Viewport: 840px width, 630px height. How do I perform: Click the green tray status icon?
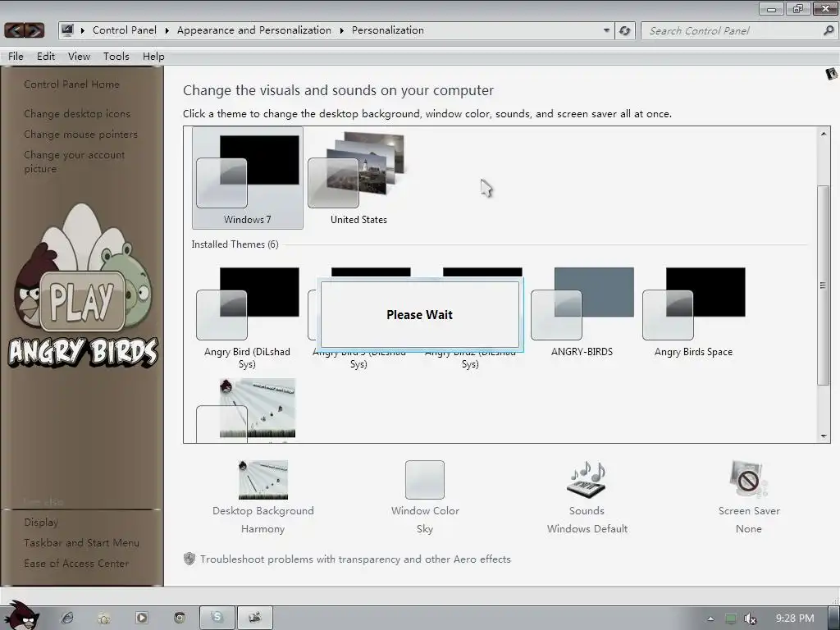click(731, 619)
